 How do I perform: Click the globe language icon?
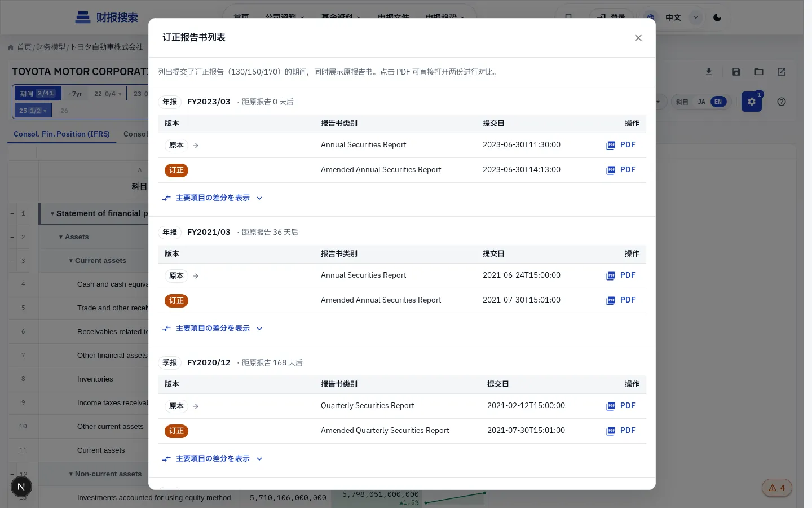pyautogui.click(x=651, y=17)
